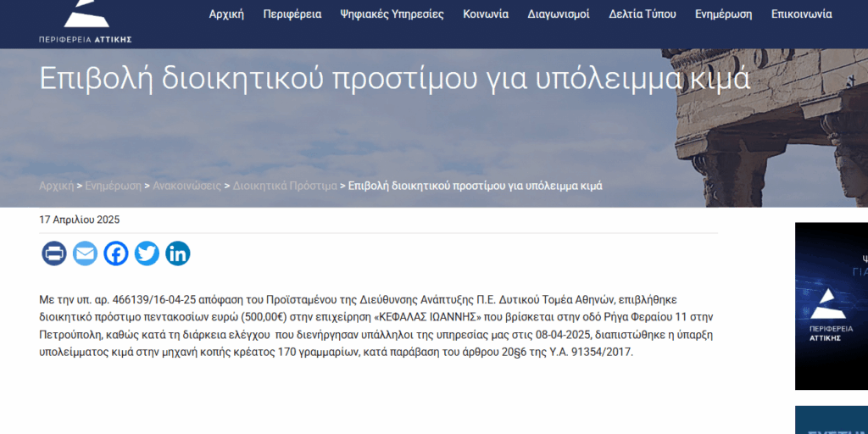Open the Ενημέρωση navigation menu
The height and width of the screenshot is (434, 868).
pyautogui.click(x=724, y=14)
